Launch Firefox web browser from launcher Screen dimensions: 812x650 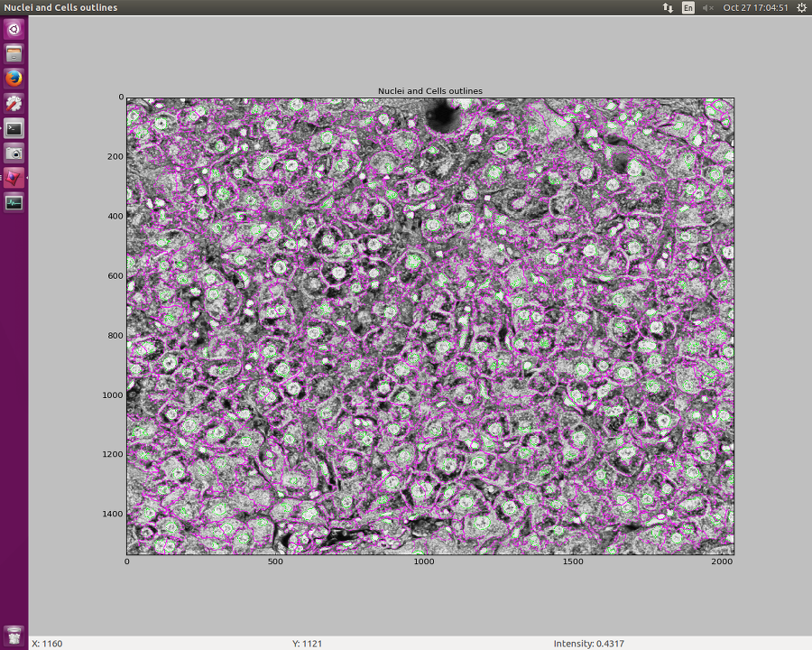(x=14, y=79)
